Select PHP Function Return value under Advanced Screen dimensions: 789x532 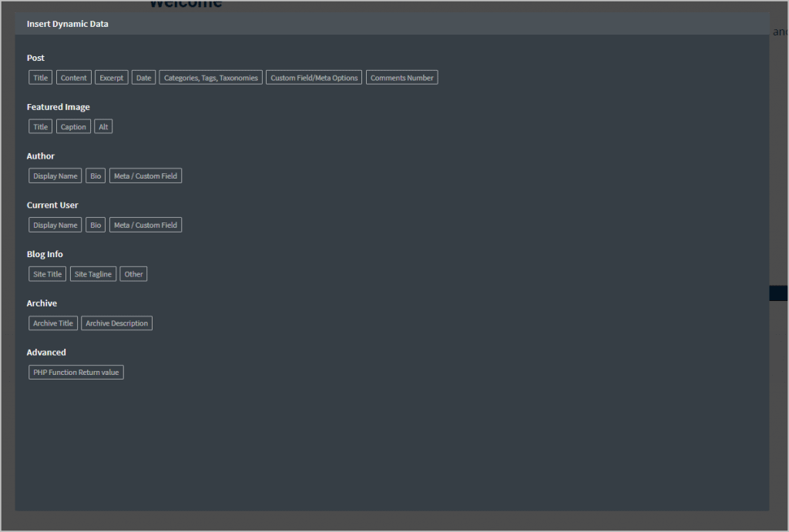click(76, 372)
